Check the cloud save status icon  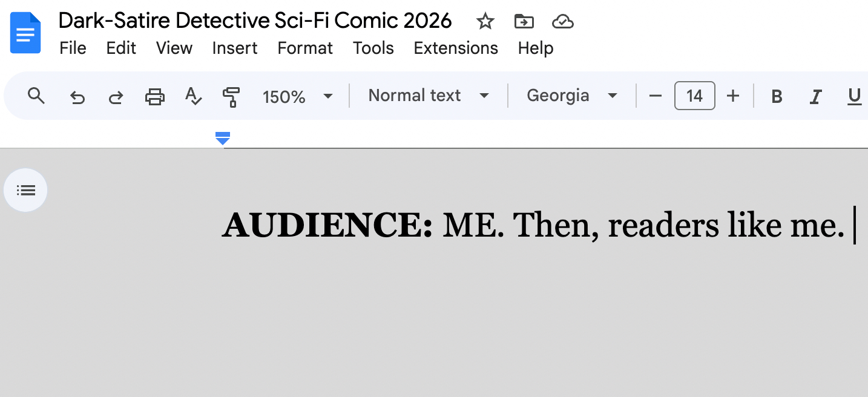coord(563,22)
